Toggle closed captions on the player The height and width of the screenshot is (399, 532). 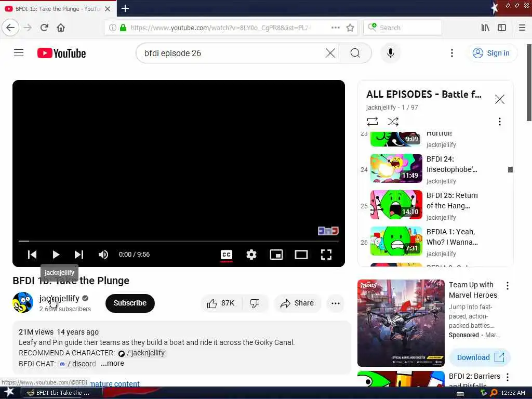coord(227,255)
